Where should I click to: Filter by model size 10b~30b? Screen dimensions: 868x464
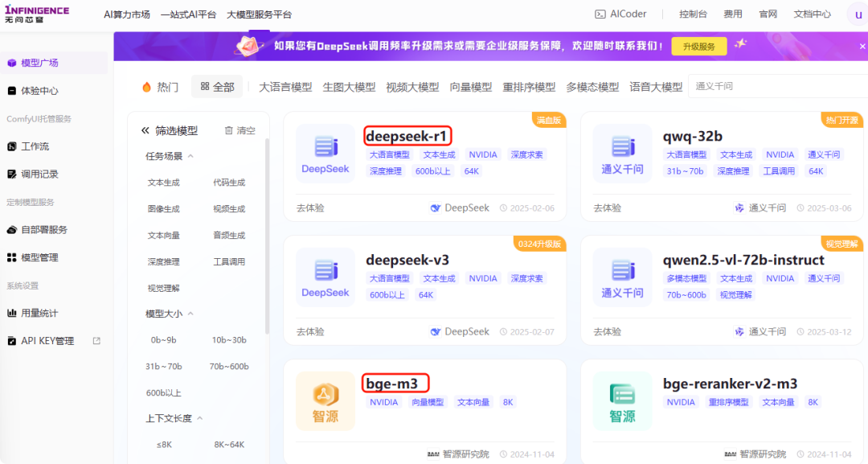point(229,340)
